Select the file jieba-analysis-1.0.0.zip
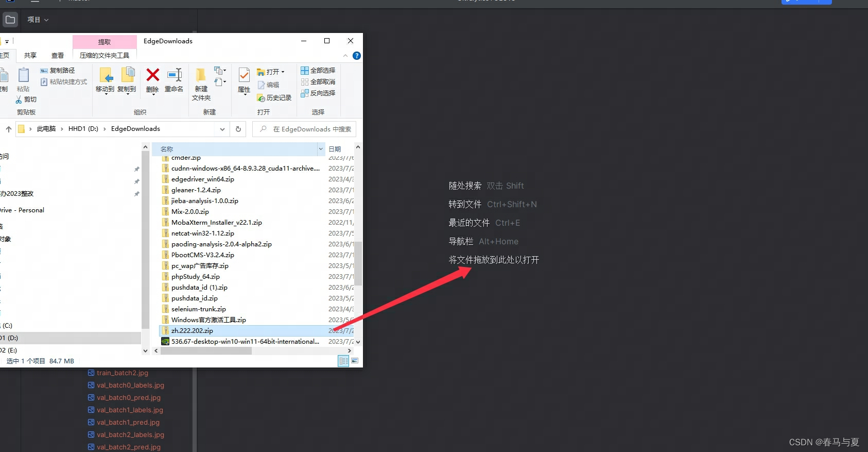The width and height of the screenshot is (868, 452). point(205,201)
